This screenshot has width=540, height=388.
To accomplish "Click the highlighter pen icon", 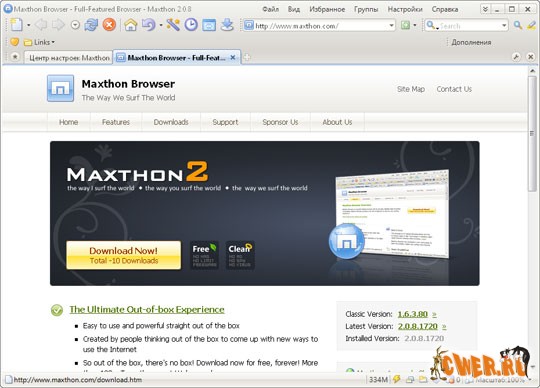I will (531, 25).
